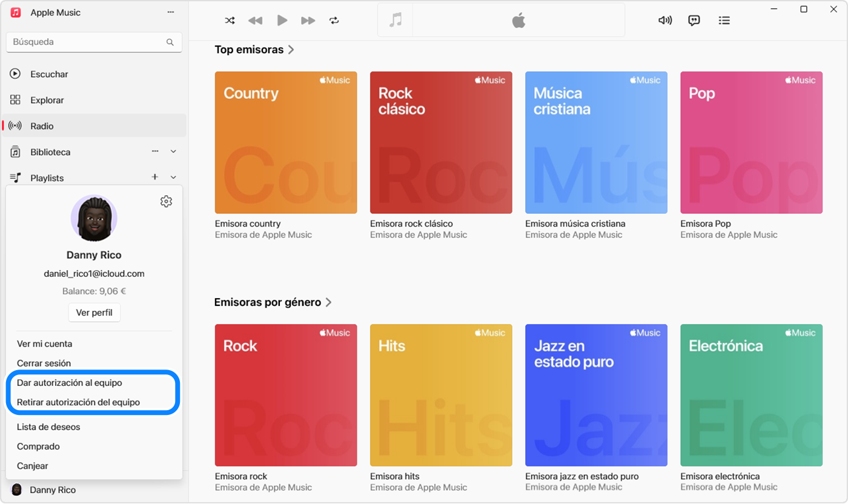Viewport: 848px width, 504px height.
Task: Open settings gear in account popup
Action: click(x=166, y=202)
